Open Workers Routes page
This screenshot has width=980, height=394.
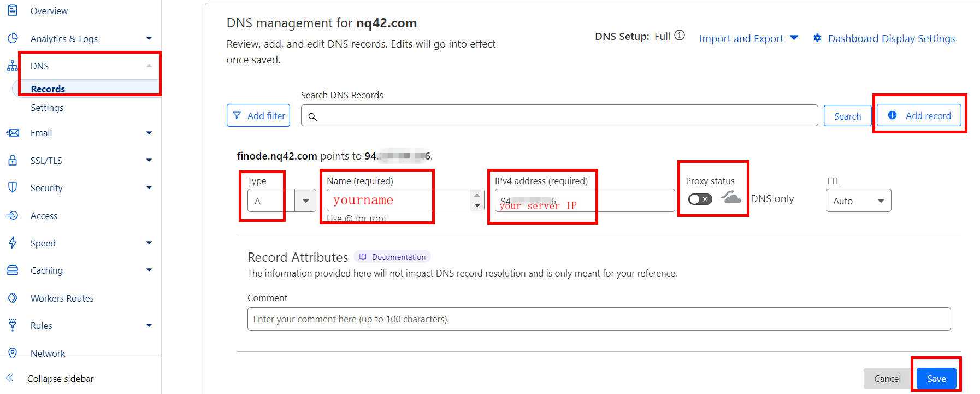(x=62, y=298)
